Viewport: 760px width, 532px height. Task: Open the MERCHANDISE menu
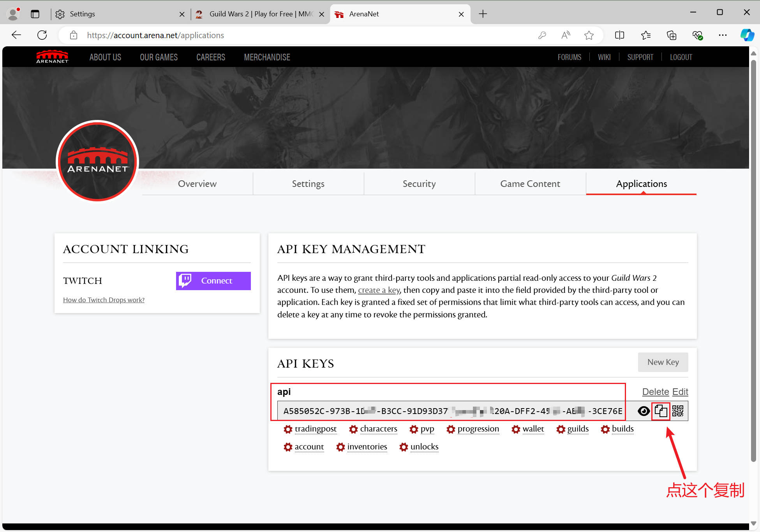267,57
